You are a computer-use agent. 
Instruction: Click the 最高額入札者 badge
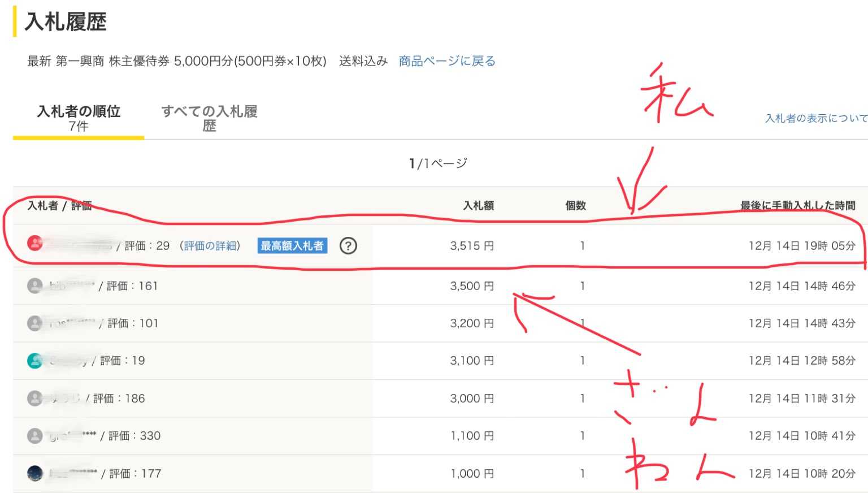coord(292,246)
